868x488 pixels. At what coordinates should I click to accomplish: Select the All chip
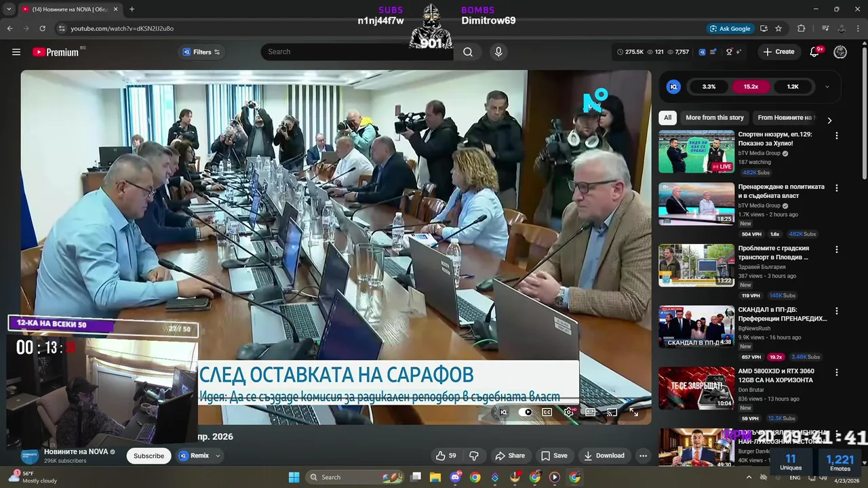pyautogui.click(x=667, y=118)
